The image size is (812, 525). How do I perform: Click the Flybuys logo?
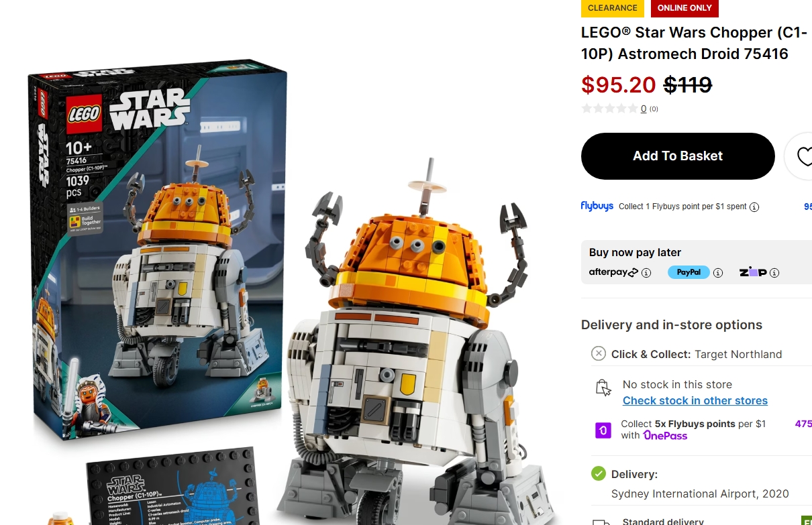[597, 206]
